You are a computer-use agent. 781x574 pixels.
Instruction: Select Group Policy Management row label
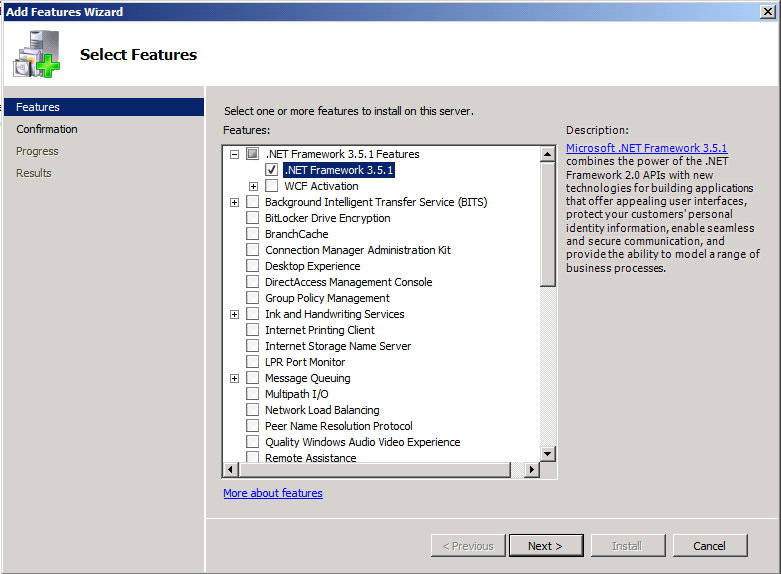(327, 298)
